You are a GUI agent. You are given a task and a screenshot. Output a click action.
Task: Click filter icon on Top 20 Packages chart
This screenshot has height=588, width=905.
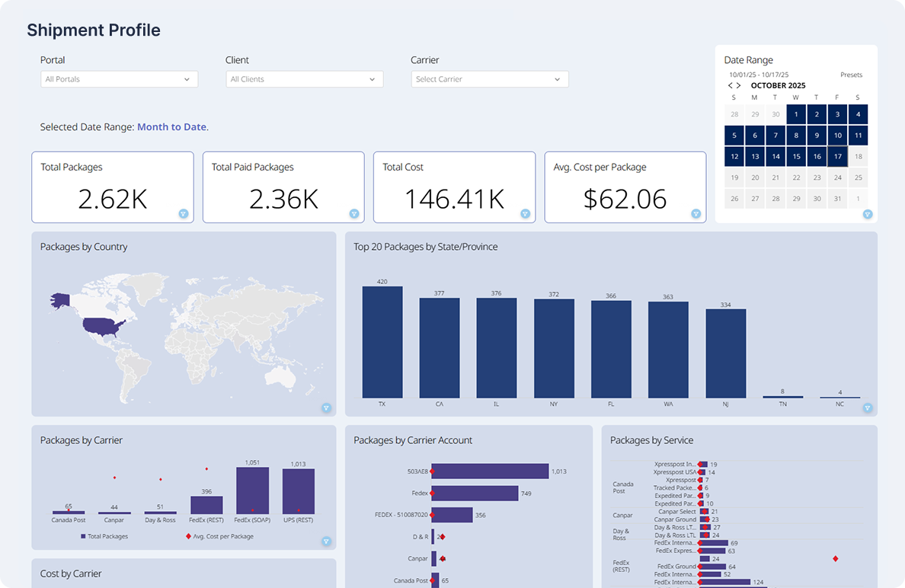coord(868,408)
